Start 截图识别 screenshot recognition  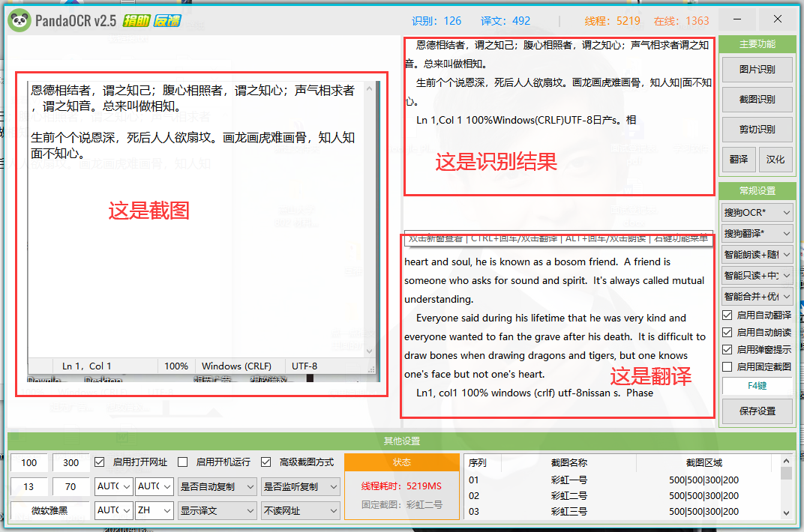pos(757,99)
